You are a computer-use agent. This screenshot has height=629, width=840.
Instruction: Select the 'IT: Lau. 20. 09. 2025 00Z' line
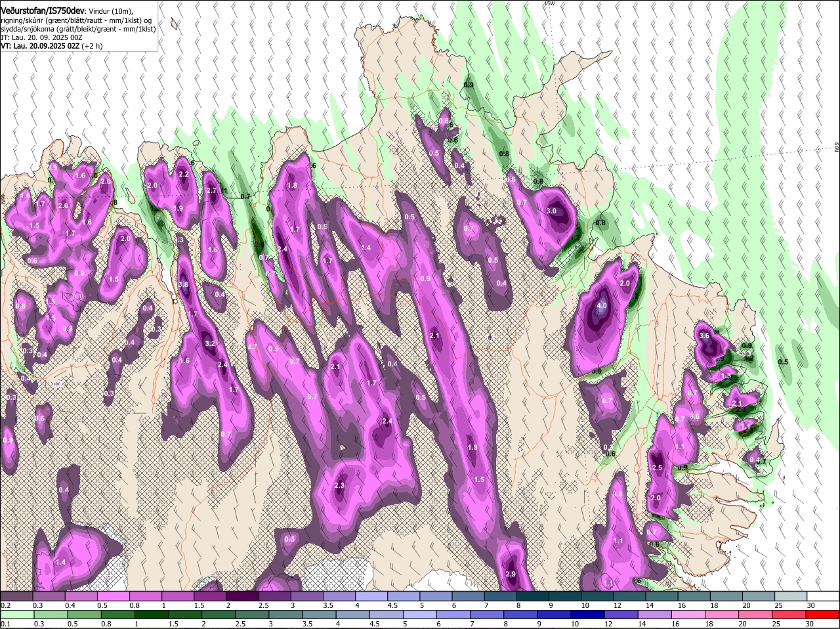pyautogui.click(x=41, y=37)
